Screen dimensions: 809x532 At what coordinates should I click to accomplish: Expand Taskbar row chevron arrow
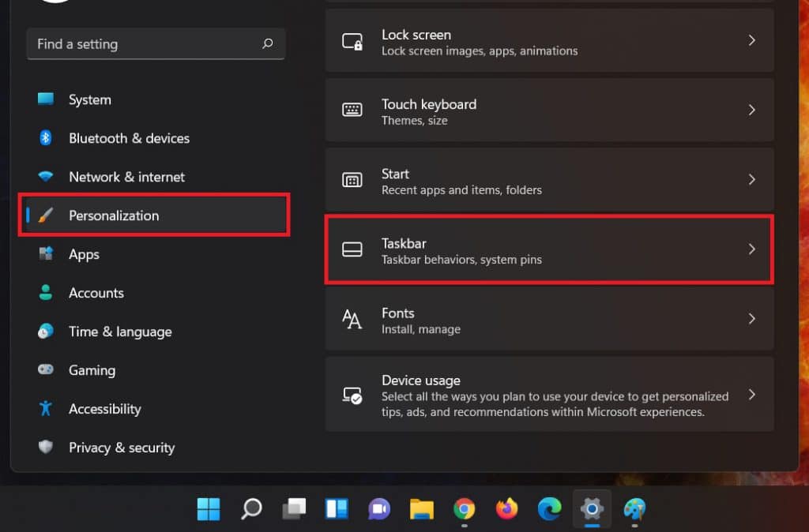click(x=752, y=249)
